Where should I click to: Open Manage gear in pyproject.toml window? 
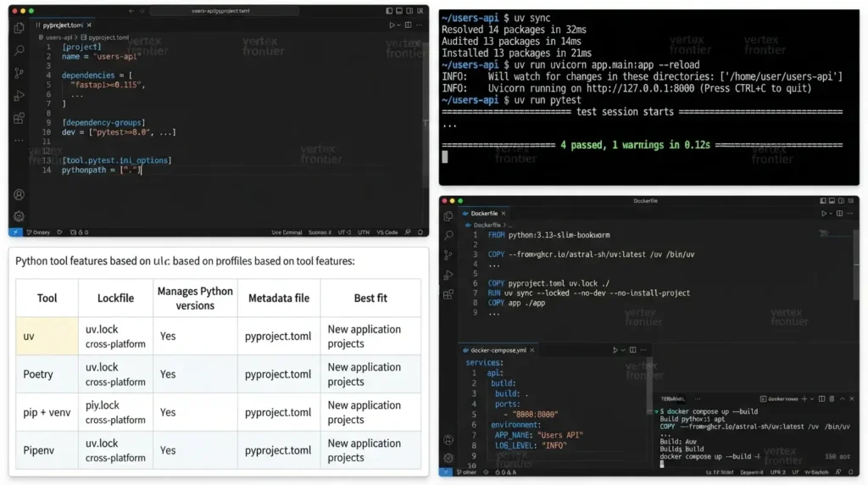coord(19,216)
